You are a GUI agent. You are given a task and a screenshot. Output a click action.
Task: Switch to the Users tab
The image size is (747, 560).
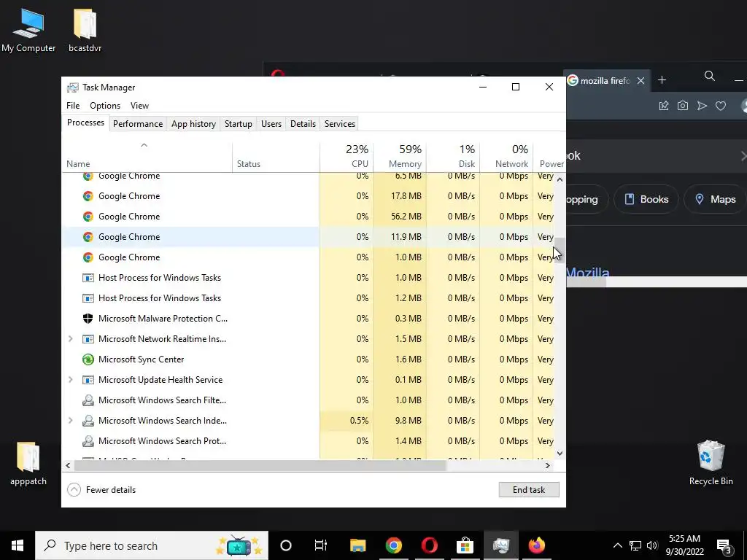(x=271, y=124)
